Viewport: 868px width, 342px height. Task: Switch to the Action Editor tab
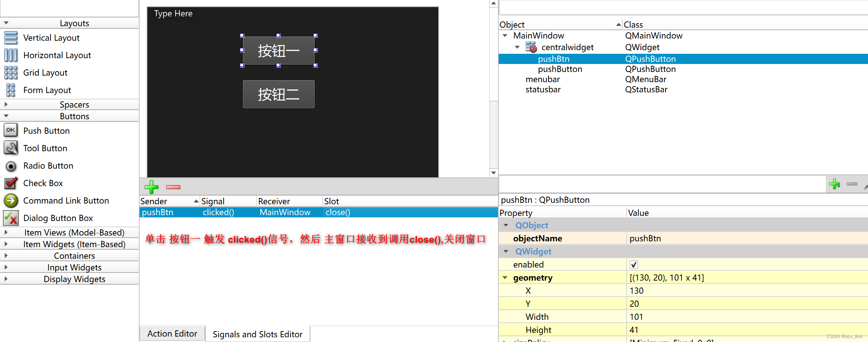pyautogui.click(x=172, y=334)
